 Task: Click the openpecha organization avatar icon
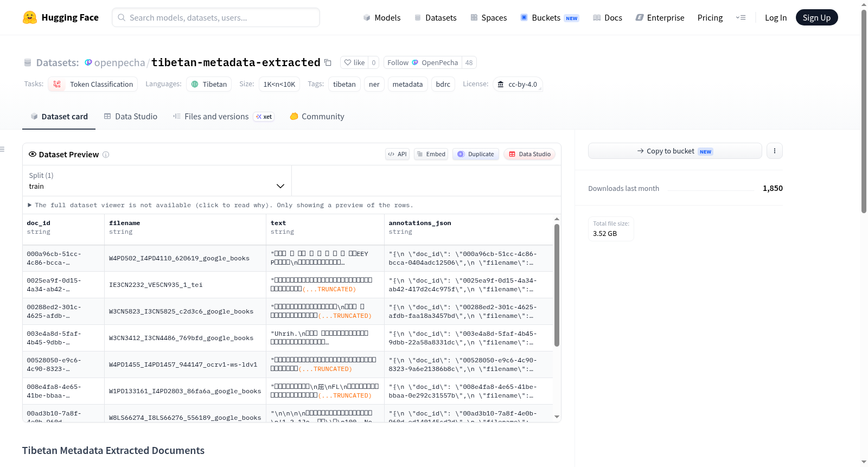(x=88, y=62)
